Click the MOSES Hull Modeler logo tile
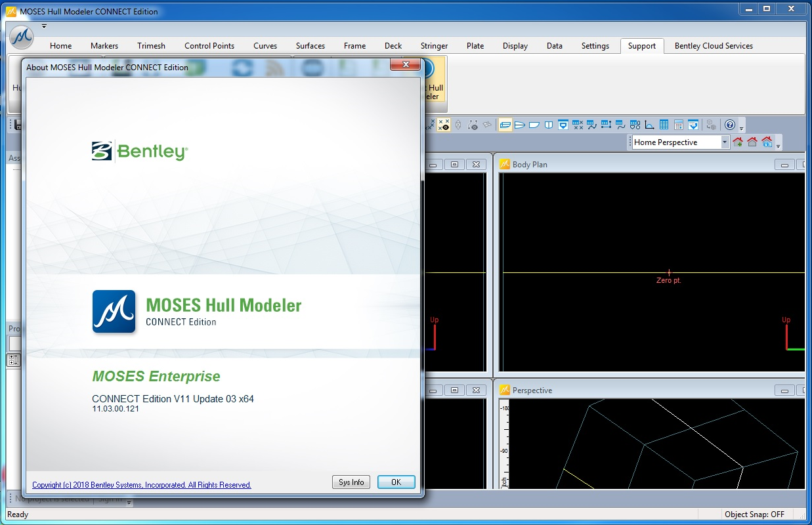812x525 pixels. 114,312
